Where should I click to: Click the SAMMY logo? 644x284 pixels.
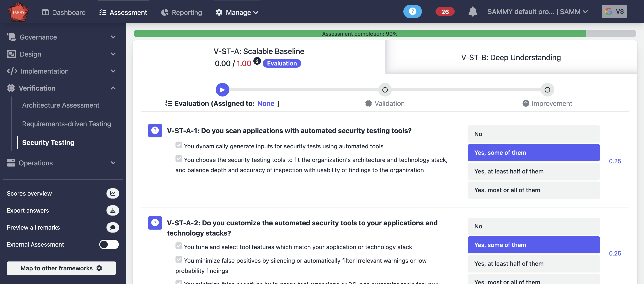[x=18, y=12]
